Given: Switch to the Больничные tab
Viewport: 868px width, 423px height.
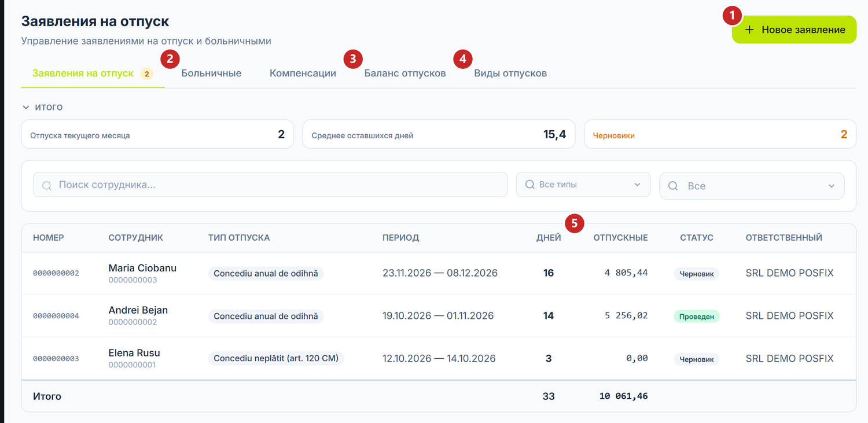Looking at the screenshot, I should (x=211, y=73).
